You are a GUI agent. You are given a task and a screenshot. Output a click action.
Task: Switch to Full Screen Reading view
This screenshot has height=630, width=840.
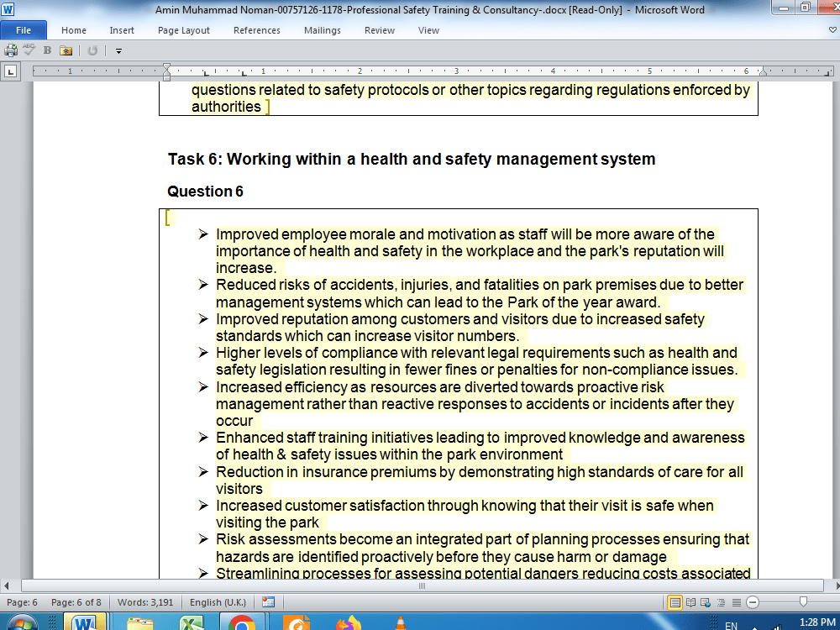coord(690,601)
